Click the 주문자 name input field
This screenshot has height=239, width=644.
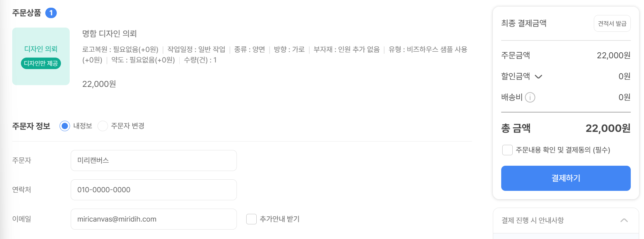pos(154,160)
